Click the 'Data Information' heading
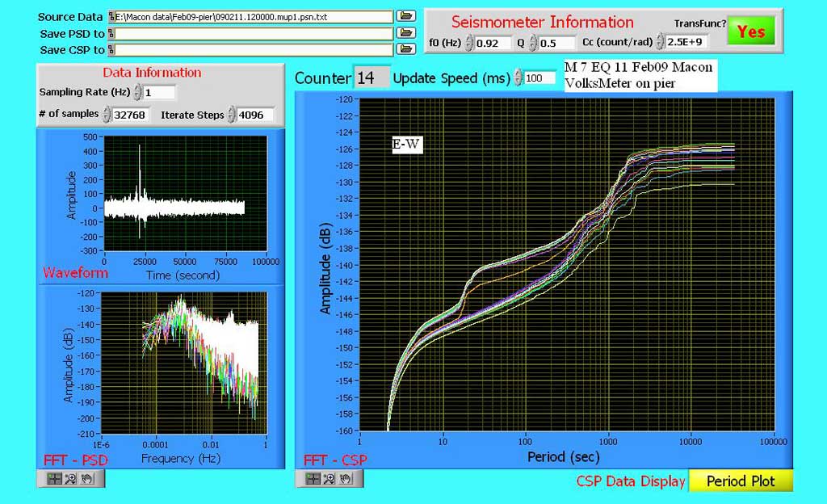 (x=152, y=73)
